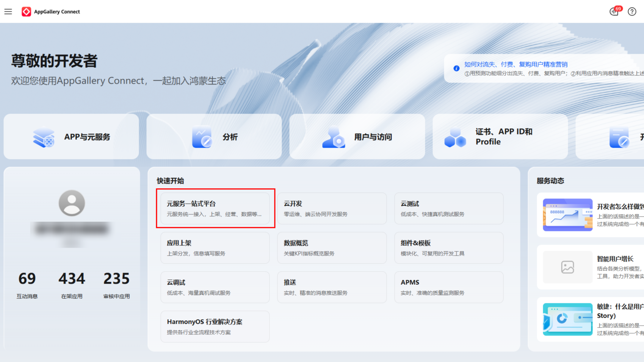Screen dimensions: 644x362
Task: Select 元服务一站式平台 quick start tile
Action: [215, 208]
